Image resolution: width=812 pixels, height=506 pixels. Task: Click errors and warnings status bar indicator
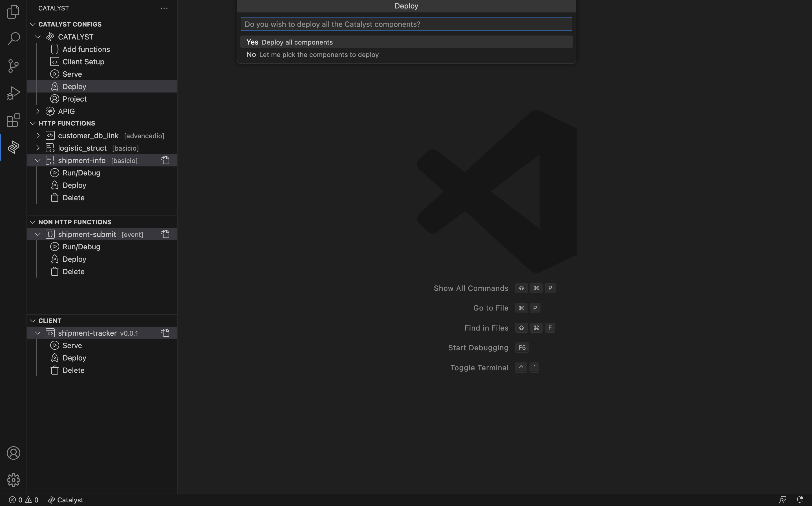click(x=23, y=500)
